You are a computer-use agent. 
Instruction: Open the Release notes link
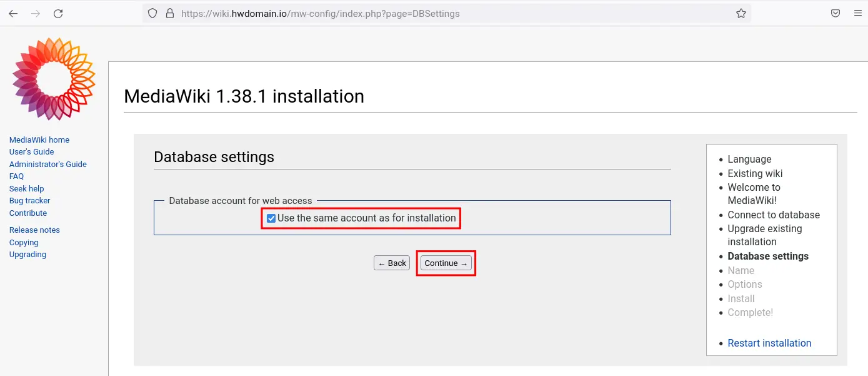[34, 230]
